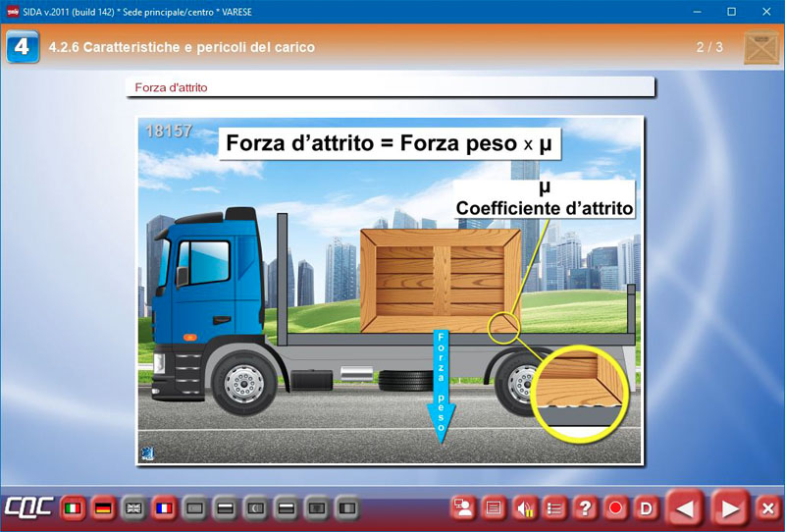The image size is (785, 532).
Task: Select the German flag language button
Action: pos(102,508)
